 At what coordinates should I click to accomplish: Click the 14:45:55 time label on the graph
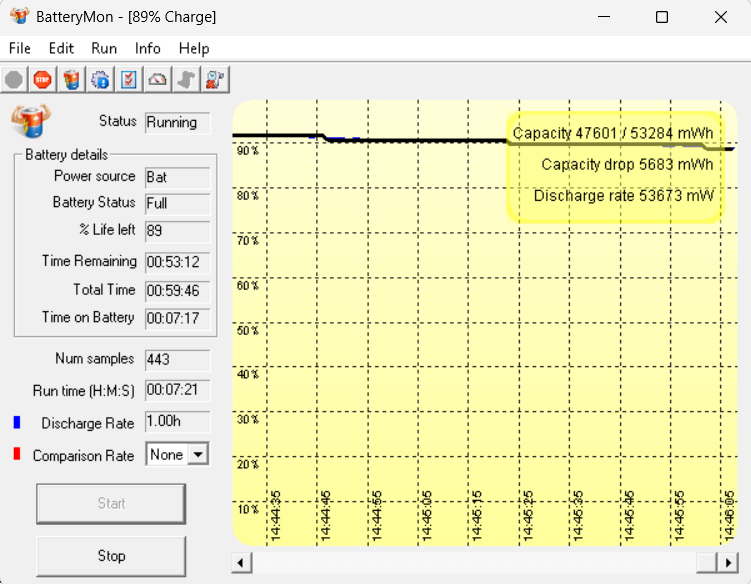679,516
